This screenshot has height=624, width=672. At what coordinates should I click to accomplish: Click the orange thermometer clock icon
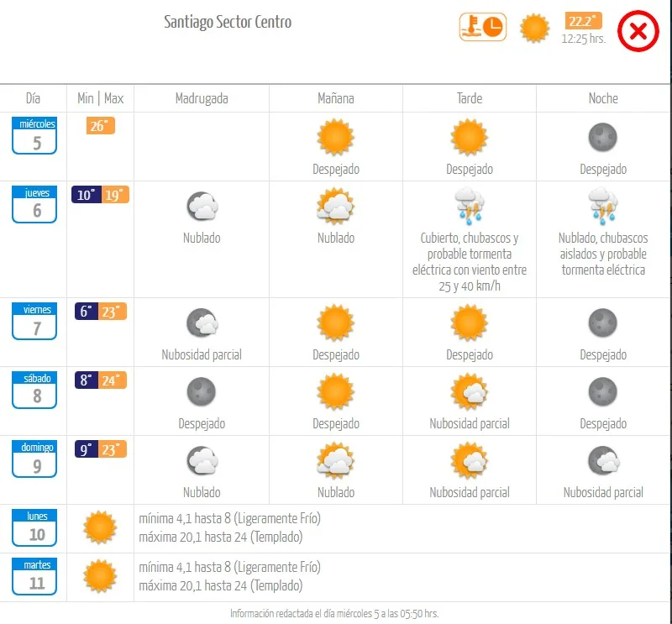coord(482,26)
